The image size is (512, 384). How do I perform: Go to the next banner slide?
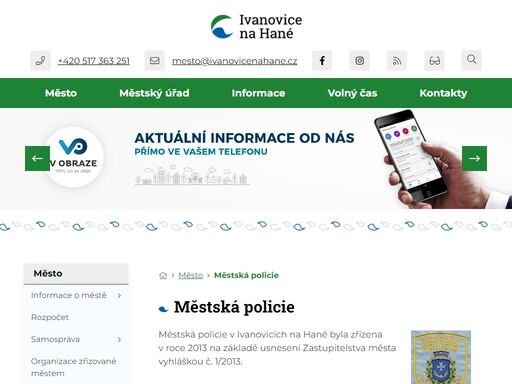pyautogui.click(x=474, y=158)
